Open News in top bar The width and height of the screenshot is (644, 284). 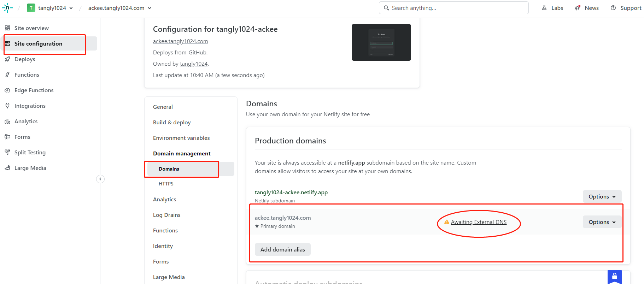587,8
